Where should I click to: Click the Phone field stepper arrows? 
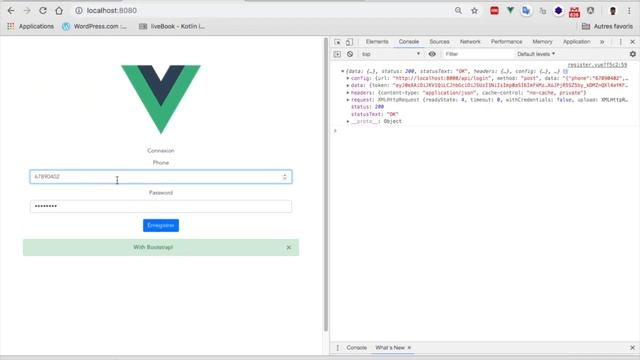coord(284,177)
